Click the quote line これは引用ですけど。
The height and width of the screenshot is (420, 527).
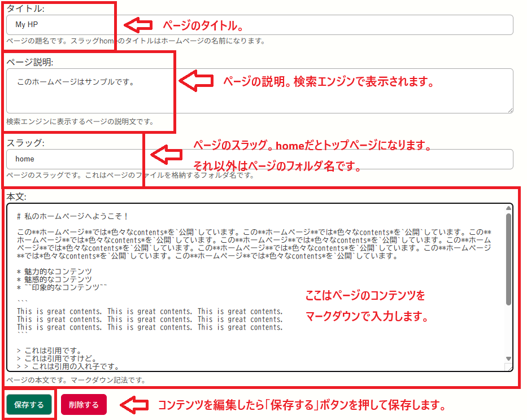[x=57, y=358]
